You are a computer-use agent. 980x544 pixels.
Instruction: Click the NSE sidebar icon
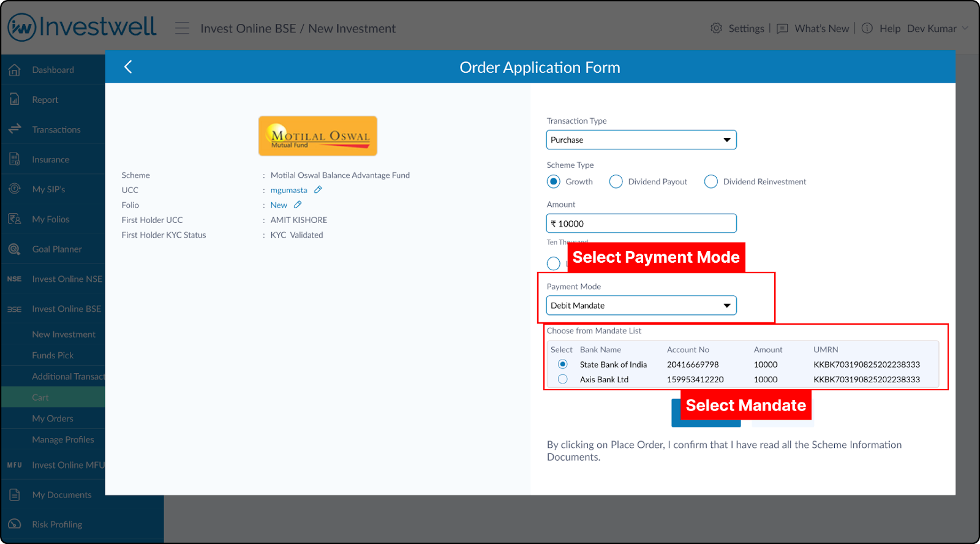pos(14,279)
